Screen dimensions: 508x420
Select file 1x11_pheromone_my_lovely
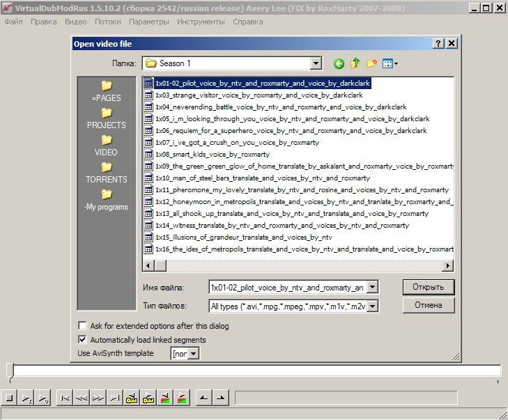pos(302,189)
